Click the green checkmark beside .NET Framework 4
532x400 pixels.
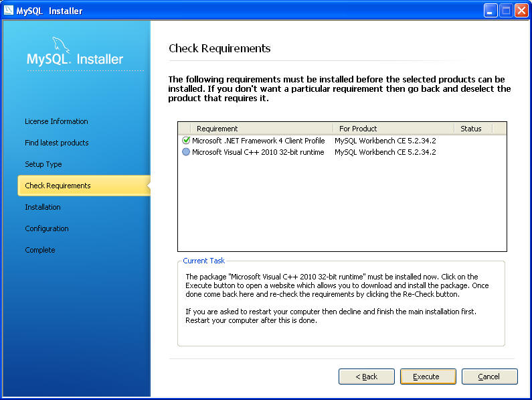186,140
